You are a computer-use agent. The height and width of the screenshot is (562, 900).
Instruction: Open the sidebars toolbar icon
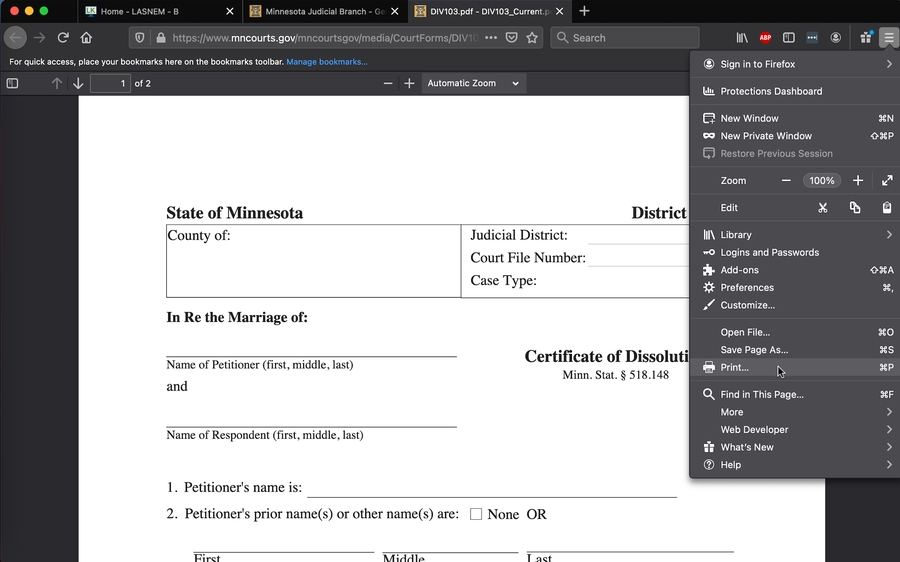click(x=788, y=38)
